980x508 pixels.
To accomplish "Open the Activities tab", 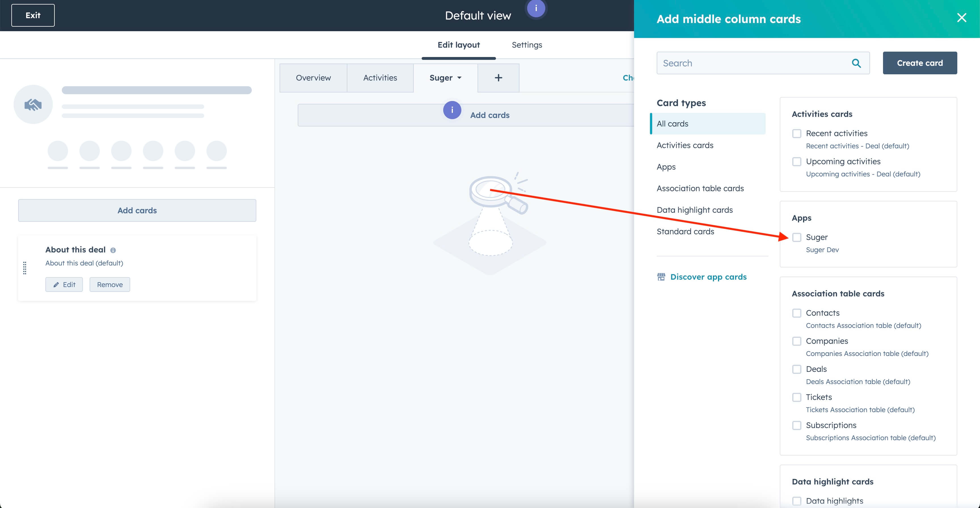I will pyautogui.click(x=380, y=78).
